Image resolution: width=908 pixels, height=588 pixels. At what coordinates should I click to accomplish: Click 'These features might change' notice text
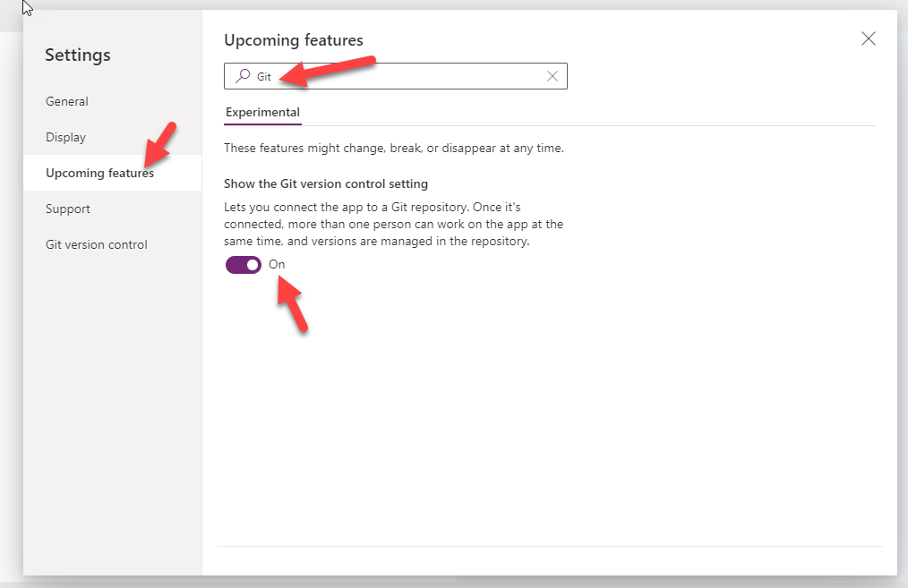pos(394,149)
